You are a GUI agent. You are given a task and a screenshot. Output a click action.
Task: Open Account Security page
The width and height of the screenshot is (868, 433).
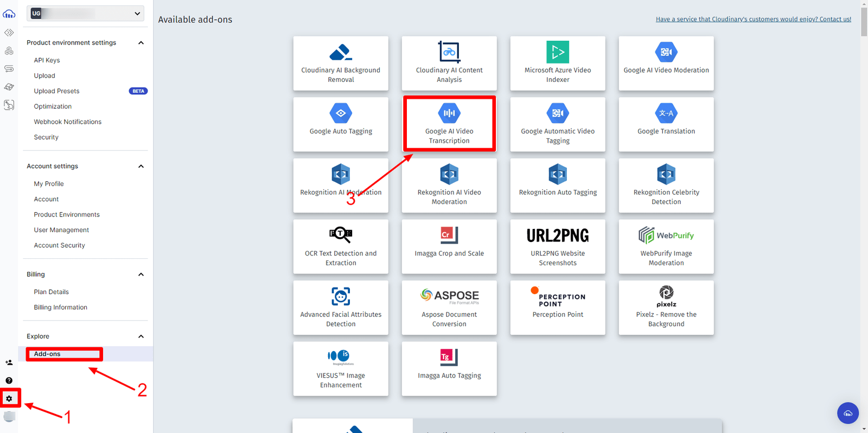coord(59,245)
